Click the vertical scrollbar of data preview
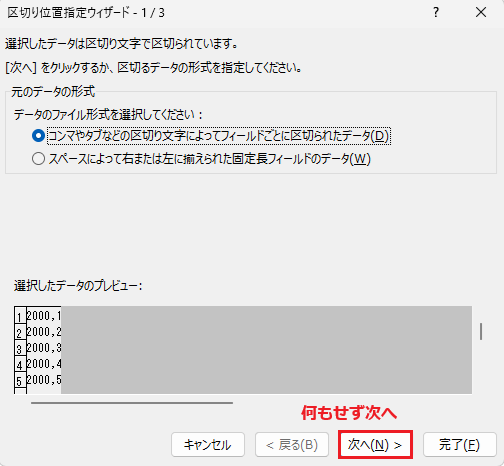This screenshot has width=504, height=466. coord(481,331)
